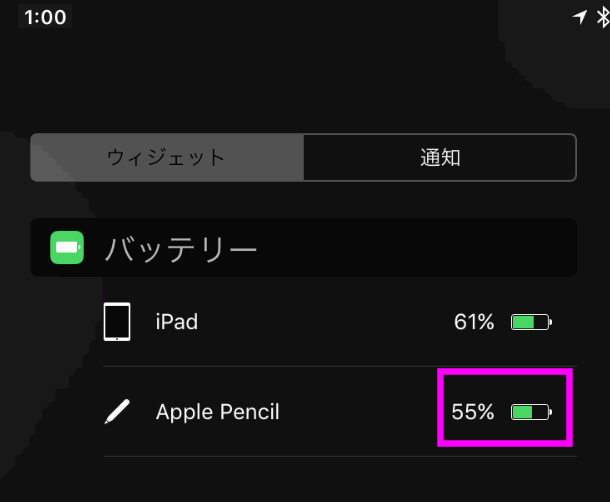Tap the Apple Pencil device name
The height and width of the screenshot is (502, 610).
pyautogui.click(x=217, y=412)
